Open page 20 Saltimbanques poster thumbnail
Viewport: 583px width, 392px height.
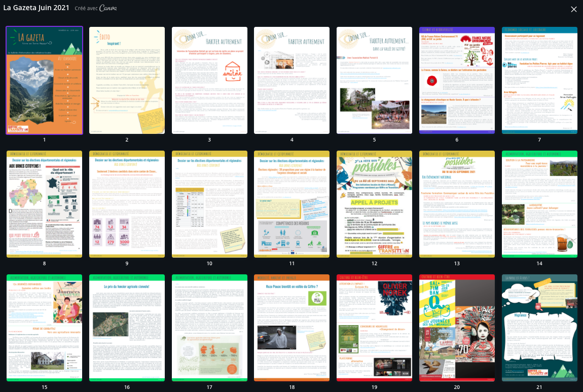457,328
